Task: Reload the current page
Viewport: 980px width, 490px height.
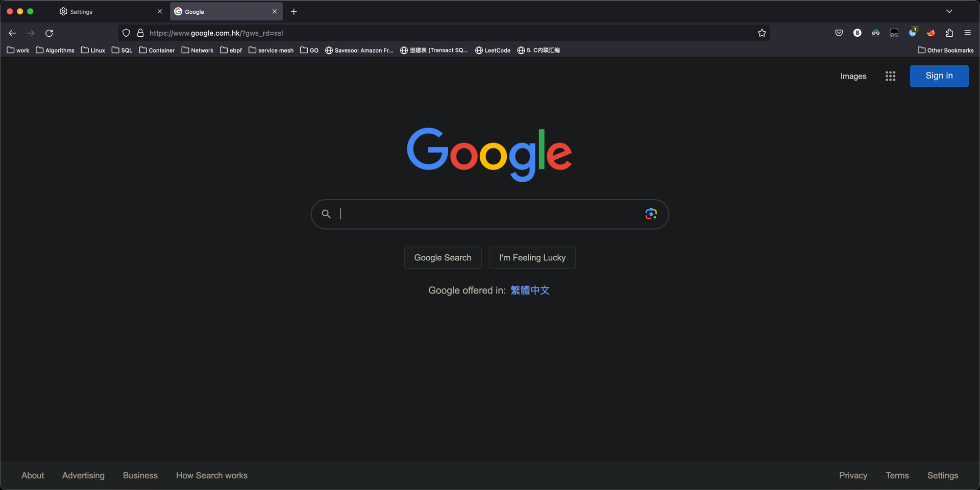Action: [x=50, y=33]
